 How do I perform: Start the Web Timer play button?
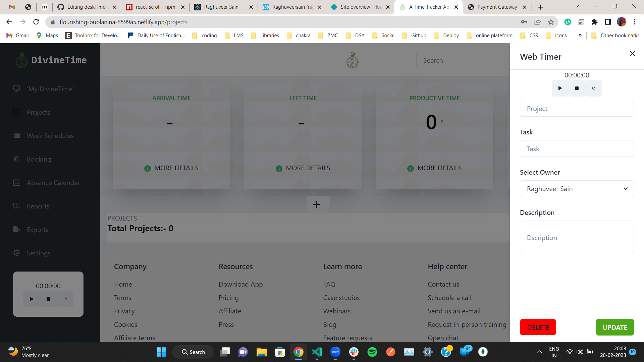[560, 88]
